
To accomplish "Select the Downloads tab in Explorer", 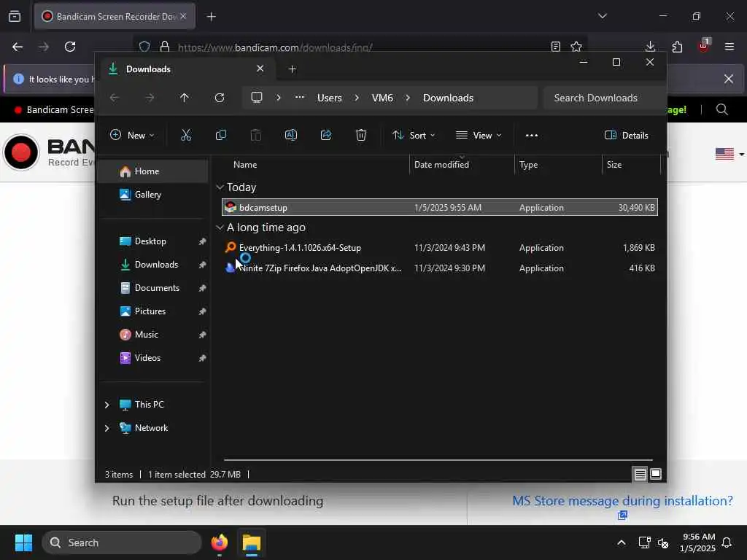I will (x=186, y=69).
